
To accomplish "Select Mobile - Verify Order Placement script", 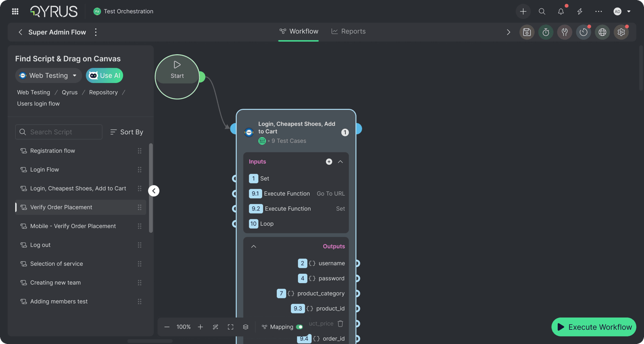I will pyautogui.click(x=81, y=226).
